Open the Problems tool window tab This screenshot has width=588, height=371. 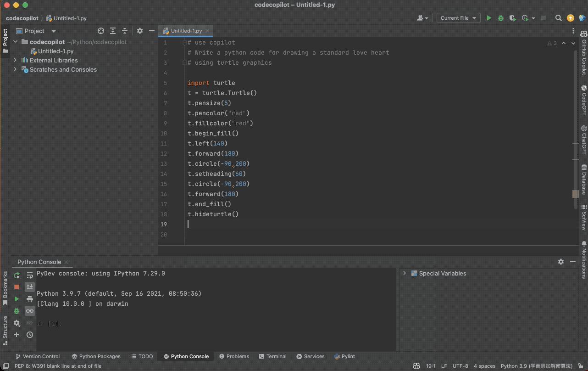[234, 356]
